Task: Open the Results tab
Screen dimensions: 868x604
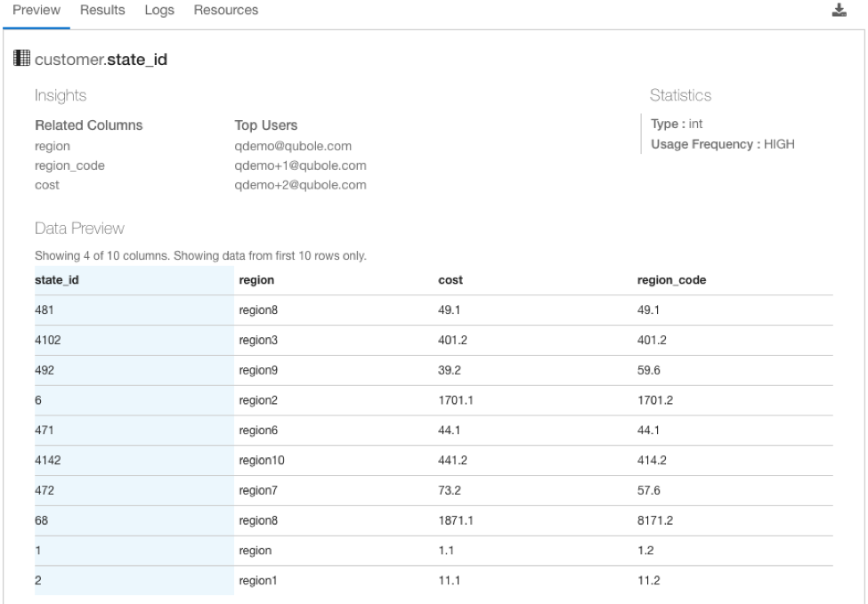Action: point(102,10)
